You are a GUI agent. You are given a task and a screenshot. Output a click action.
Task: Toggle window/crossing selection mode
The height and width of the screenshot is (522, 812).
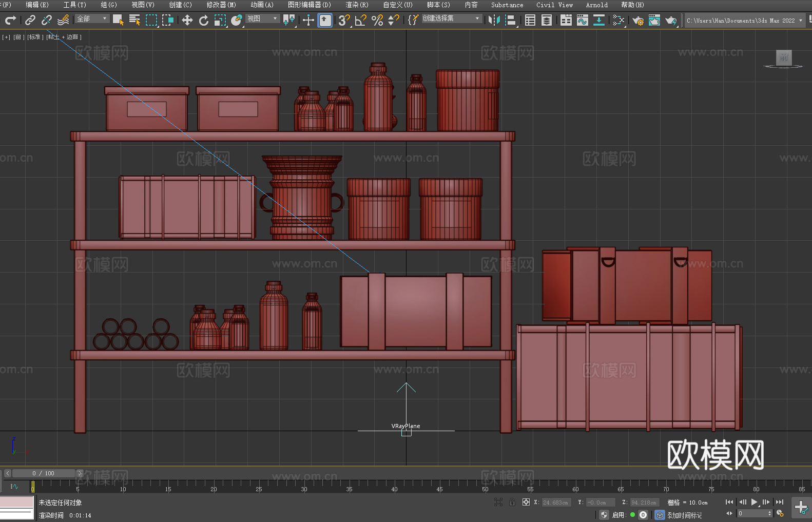167,20
